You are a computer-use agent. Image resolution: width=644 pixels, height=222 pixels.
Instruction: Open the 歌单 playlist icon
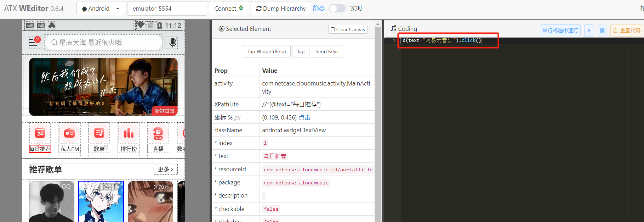click(99, 133)
